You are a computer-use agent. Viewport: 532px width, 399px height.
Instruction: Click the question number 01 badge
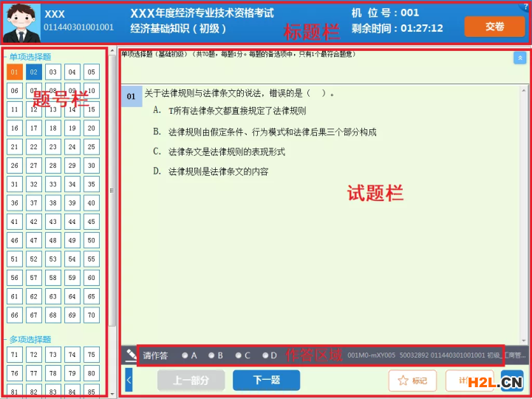[x=131, y=96]
